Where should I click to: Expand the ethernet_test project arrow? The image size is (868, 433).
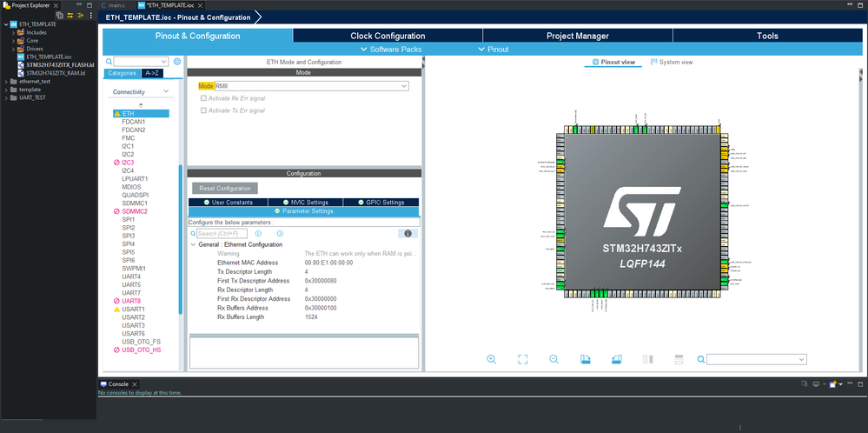(5, 82)
